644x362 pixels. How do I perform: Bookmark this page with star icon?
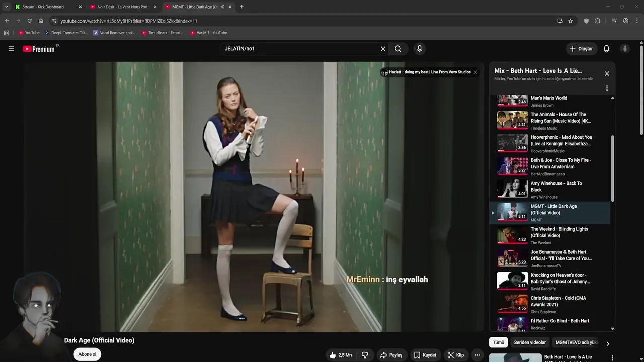(x=570, y=21)
